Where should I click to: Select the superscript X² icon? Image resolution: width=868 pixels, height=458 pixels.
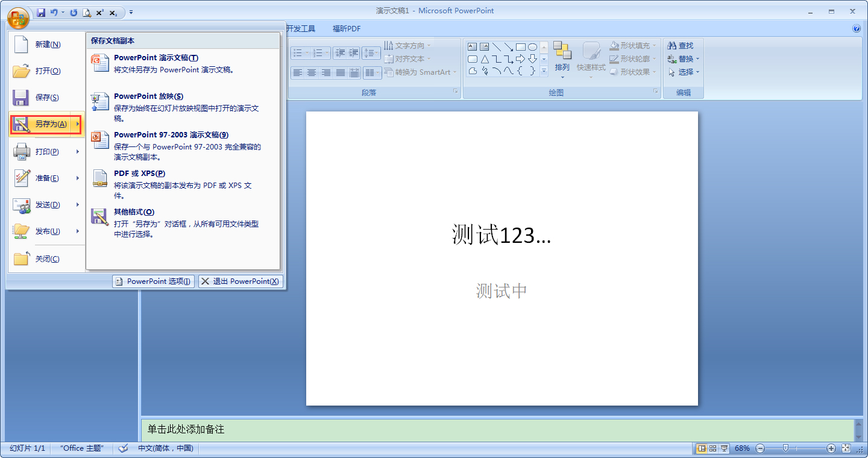[100, 12]
